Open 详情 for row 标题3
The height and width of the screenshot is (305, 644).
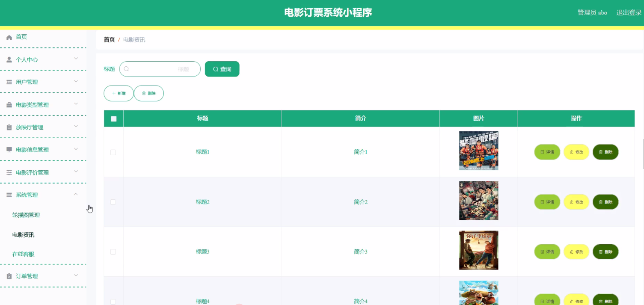(x=547, y=252)
